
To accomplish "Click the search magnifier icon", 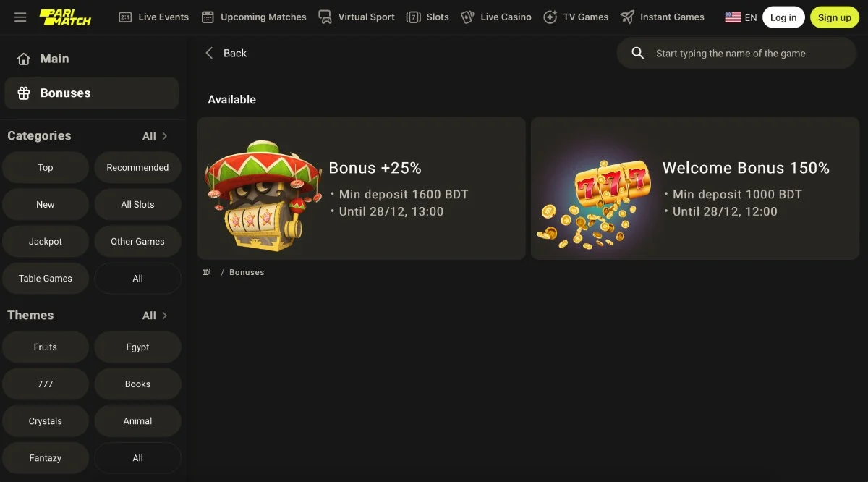I will (637, 53).
